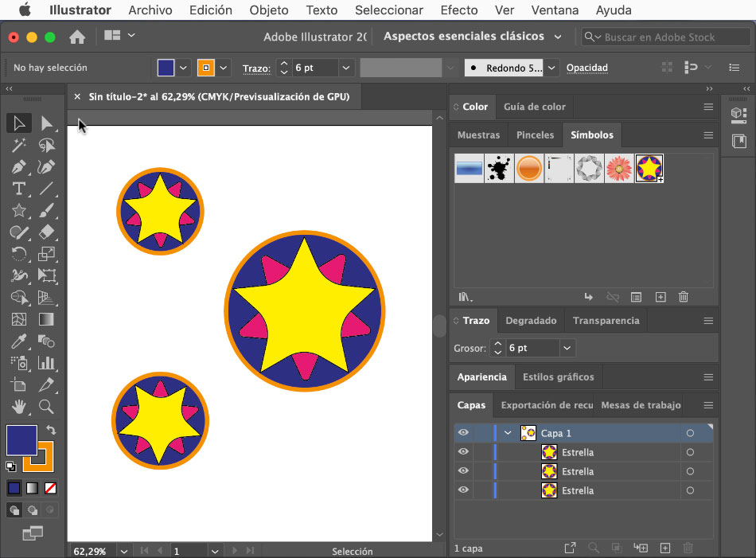Select the Eyedropper tool
The image size is (756, 558).
tap(19, 341)
